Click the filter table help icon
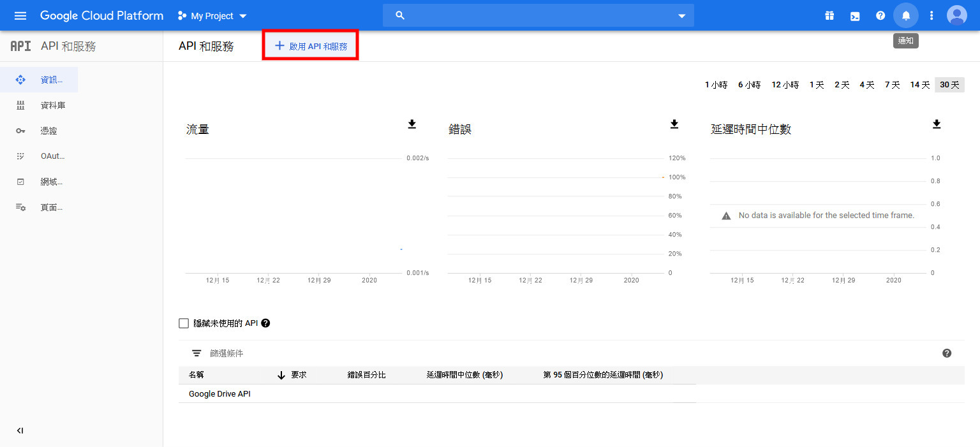Screen dimensions: 980x447 tap(947, 353)
